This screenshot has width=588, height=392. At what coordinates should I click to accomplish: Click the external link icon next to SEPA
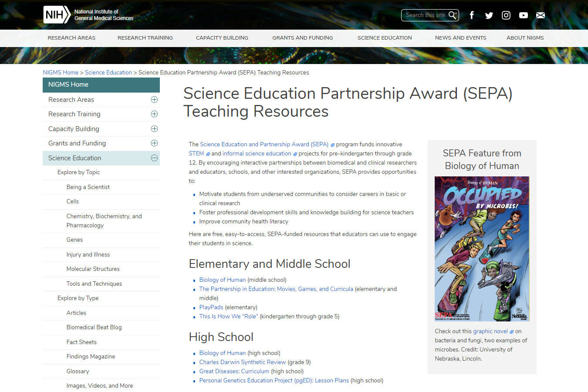332,144
